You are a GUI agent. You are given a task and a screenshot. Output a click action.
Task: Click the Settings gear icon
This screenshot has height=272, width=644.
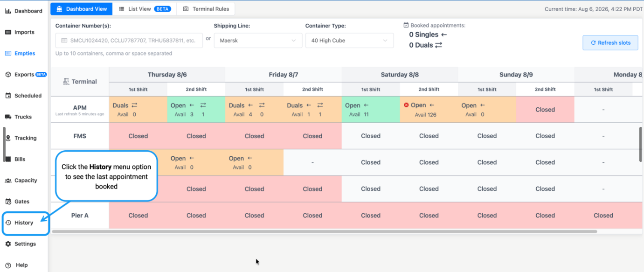[8, 244]
